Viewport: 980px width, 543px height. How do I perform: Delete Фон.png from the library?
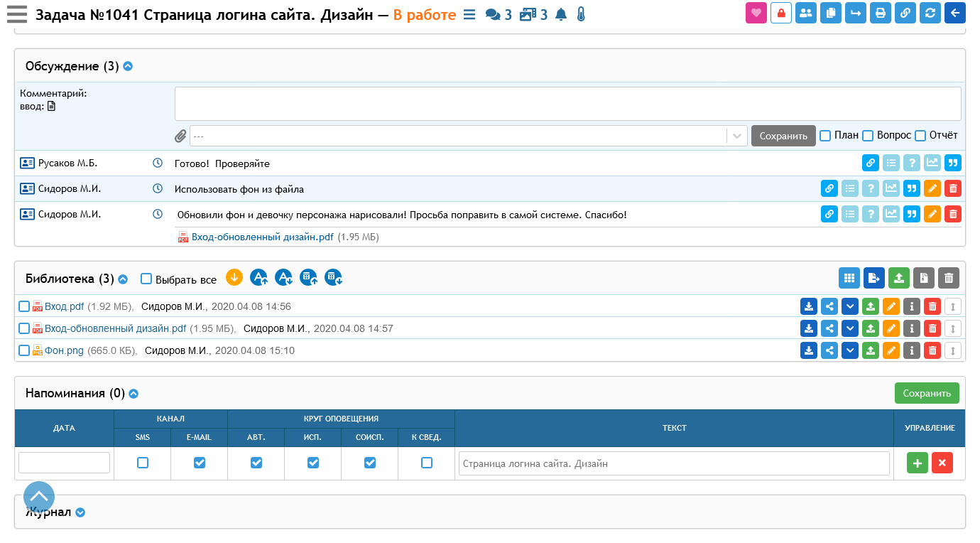[932, 350]
